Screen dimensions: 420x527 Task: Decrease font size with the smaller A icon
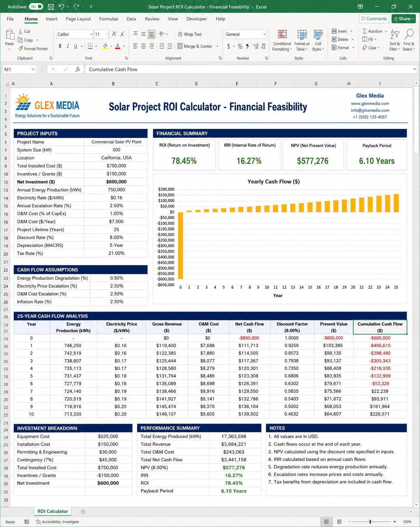click(x=123, y=34)
